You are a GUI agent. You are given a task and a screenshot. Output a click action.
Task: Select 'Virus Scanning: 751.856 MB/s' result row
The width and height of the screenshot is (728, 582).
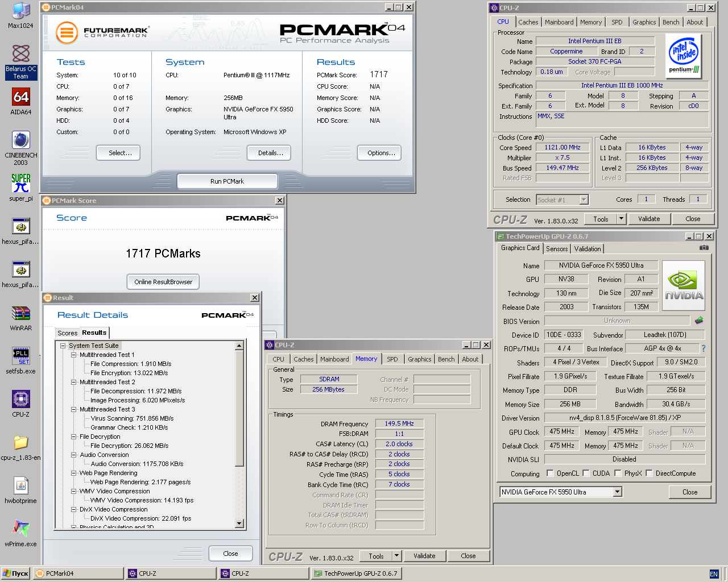coord(132,418)
